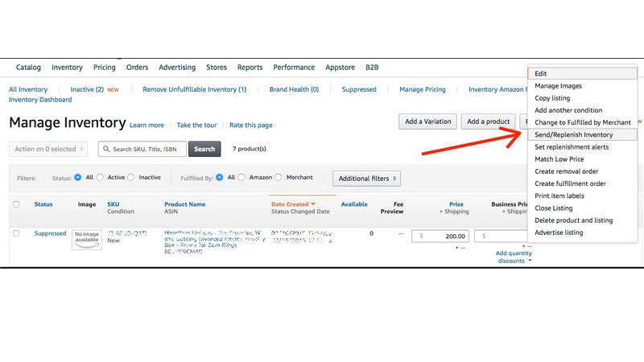Sort by Date Created column header

290,204
